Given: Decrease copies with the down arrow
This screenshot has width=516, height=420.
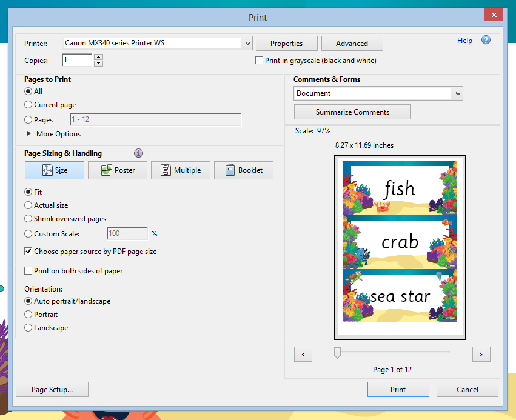Looking at the screenshot, I should tap(98, 64).
